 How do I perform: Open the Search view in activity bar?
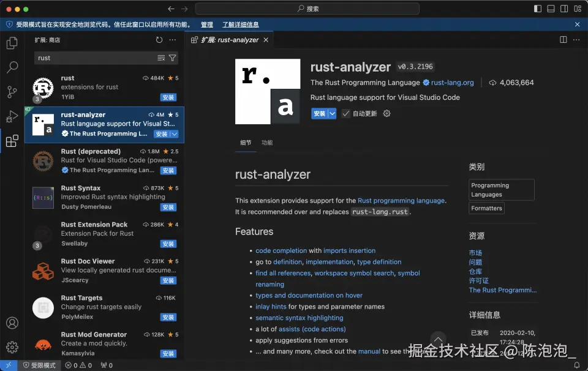click(x=12, y=67)
